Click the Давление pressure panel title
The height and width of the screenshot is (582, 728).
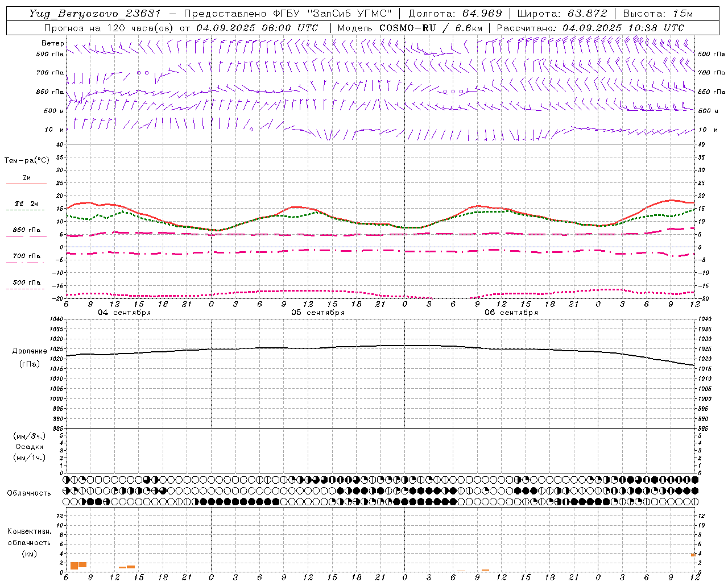[x=30, y=351]
